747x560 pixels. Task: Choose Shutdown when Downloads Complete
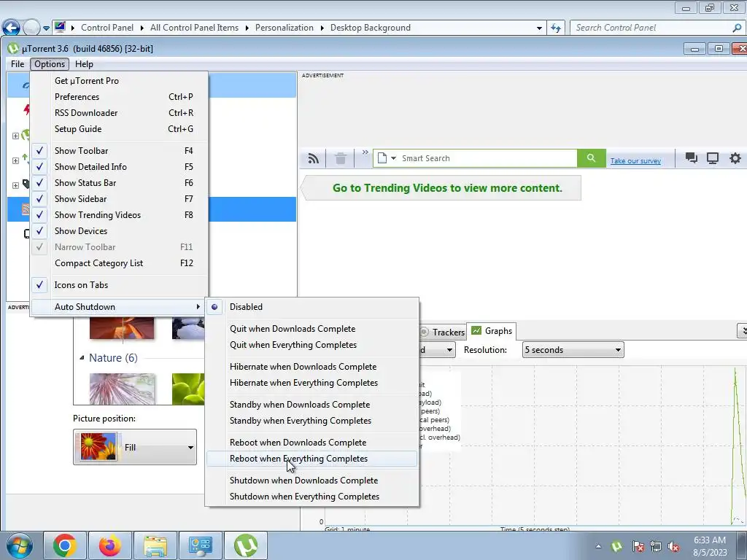[x=312, y=481]
